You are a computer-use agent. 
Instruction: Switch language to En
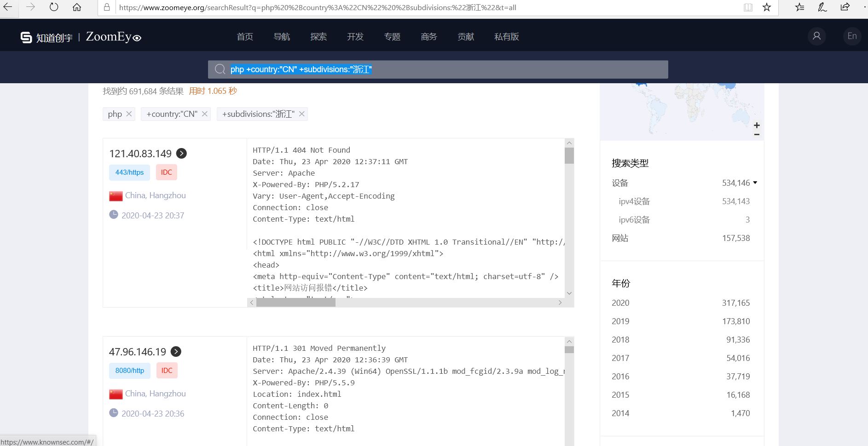(852, 36)
